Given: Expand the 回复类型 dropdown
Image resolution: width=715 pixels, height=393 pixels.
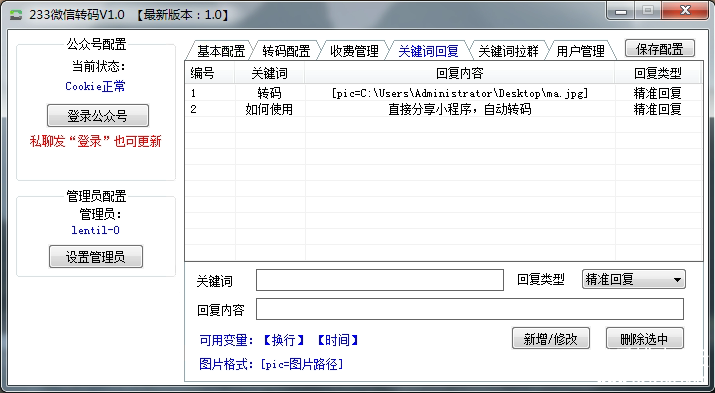Looking at the screenshot, I should pyautogui.click(x=634, y=279).
